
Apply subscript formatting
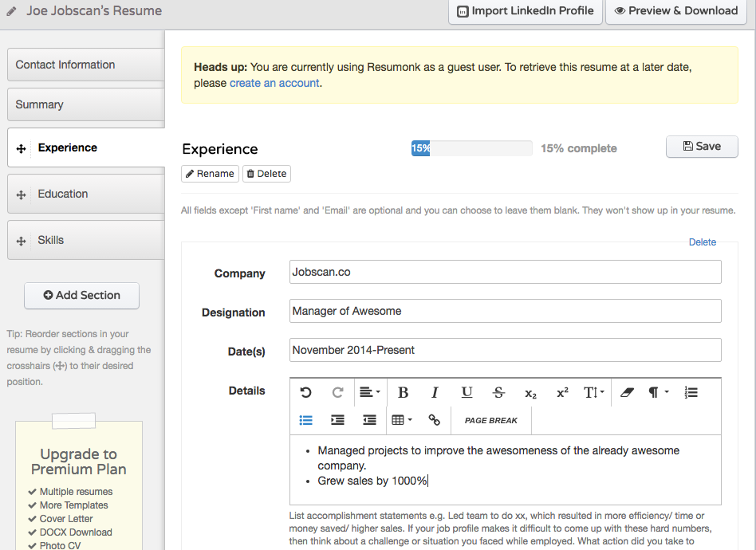[x=530, y=393]
